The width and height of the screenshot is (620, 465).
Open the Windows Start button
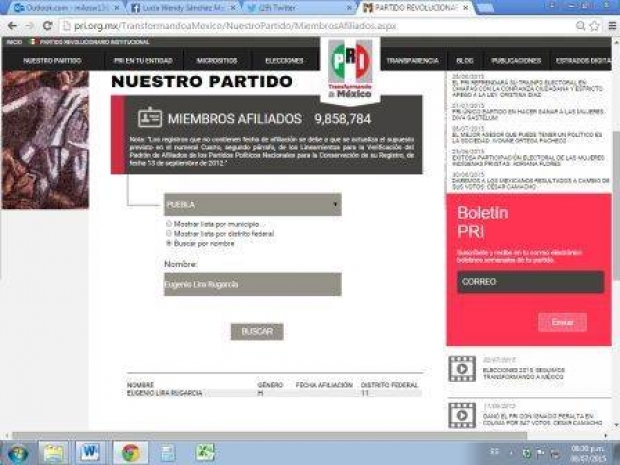click(x=17, y=453)
